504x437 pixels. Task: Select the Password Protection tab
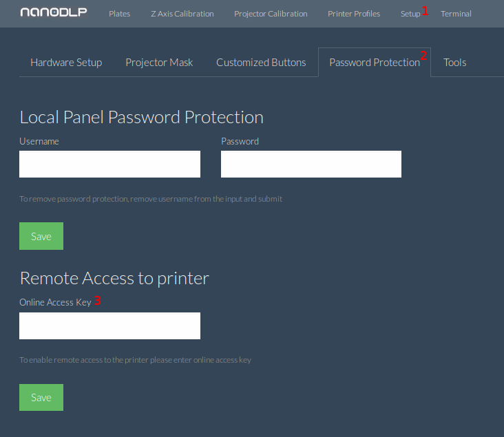[375, 63]
